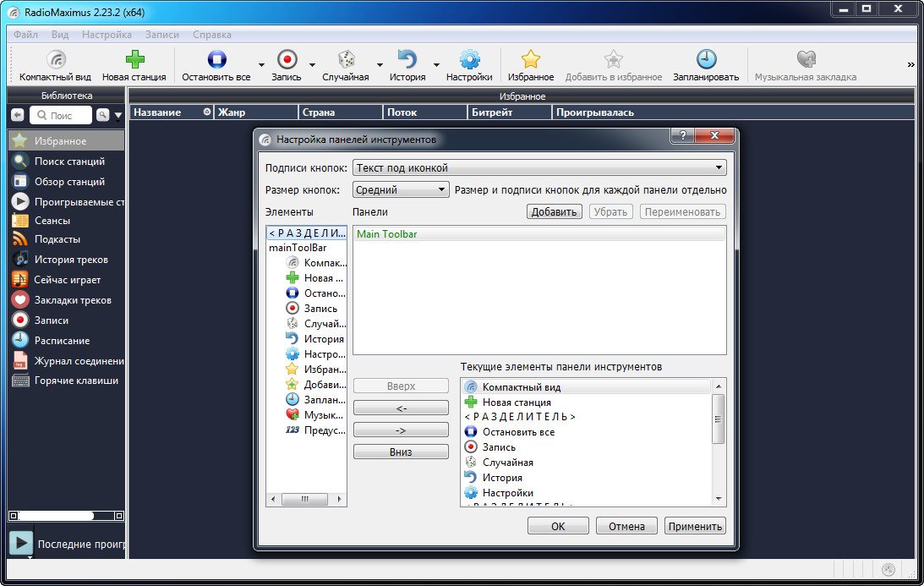Open the Справка menu
924x586 pixels.
click(x=211, y=35)
